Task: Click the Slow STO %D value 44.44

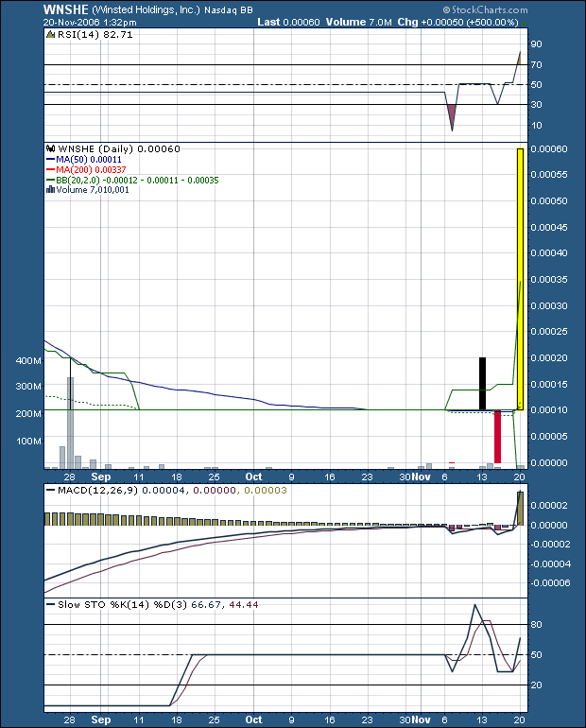Action: (x=244, y=604)
